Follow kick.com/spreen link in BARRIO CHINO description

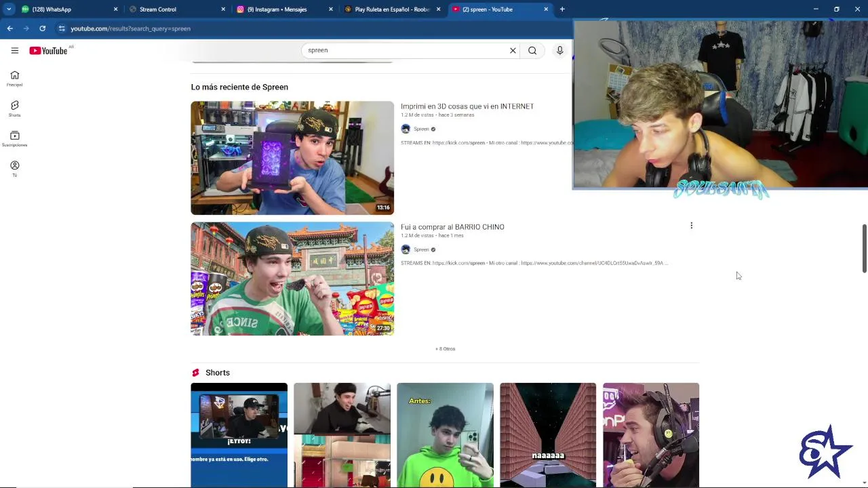[x=458, y=263]
